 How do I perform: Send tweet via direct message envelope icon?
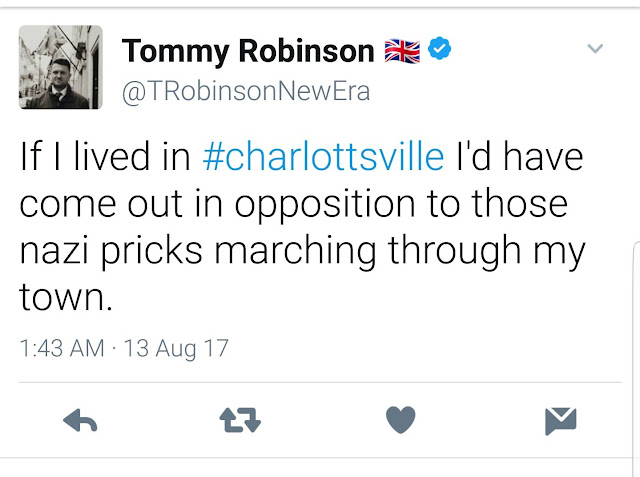pyautogui.click(x=561, y=422)
